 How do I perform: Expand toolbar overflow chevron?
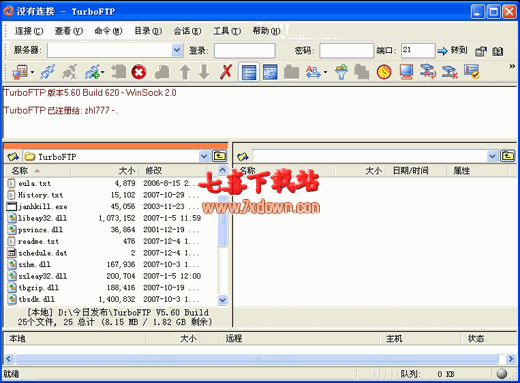click(x=512, y=66)
